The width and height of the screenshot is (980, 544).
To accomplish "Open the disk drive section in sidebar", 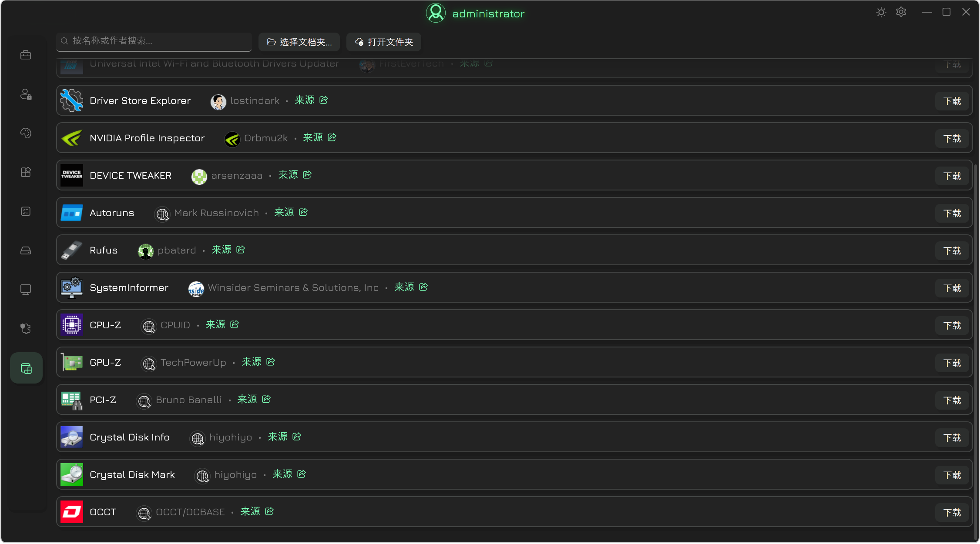I will click(x=26, y=250).
